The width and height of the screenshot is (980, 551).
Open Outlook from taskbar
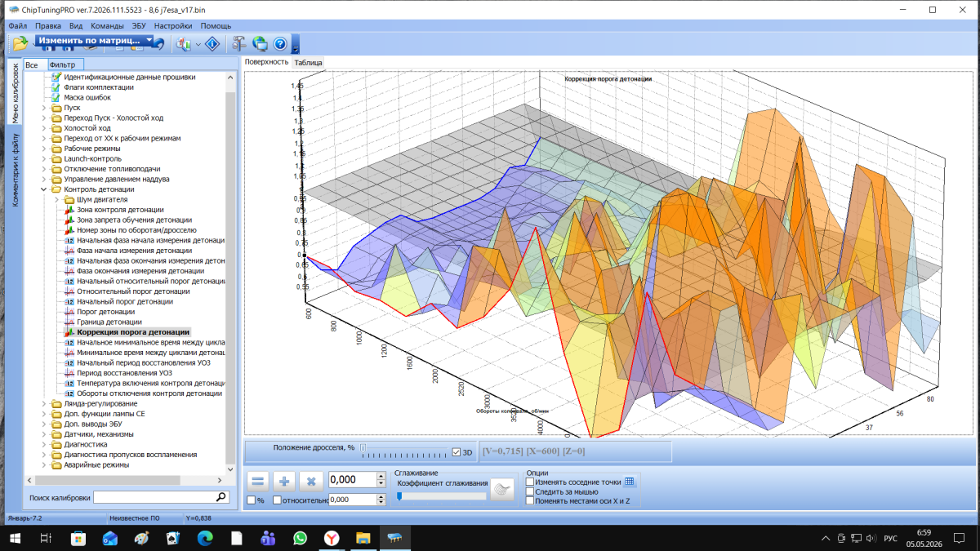click(109, 538)
